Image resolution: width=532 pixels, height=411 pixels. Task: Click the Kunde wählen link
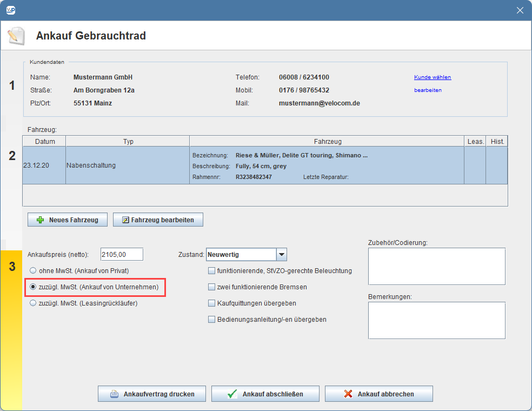tap(433, 77)
